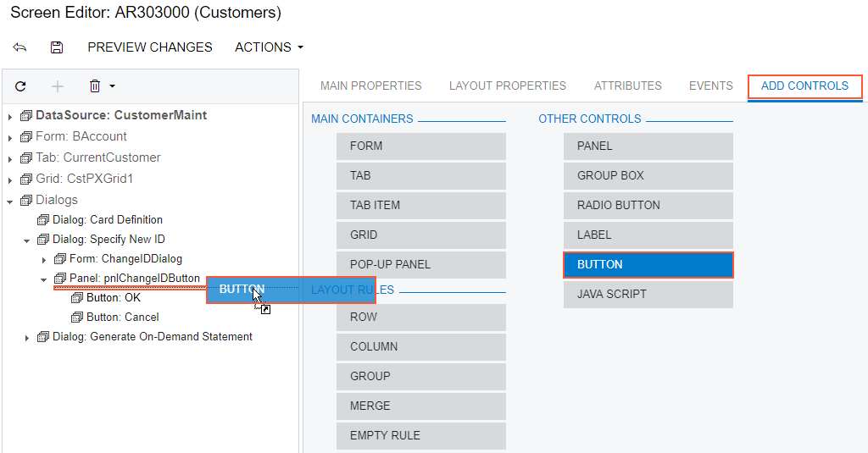868x453 pixels.
Task: Click the refresh icon above the tree
Action: tap(21, 86)
